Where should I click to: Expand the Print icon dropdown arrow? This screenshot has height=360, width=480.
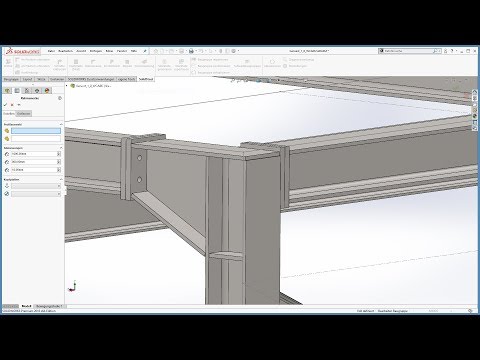pos(195,51)
